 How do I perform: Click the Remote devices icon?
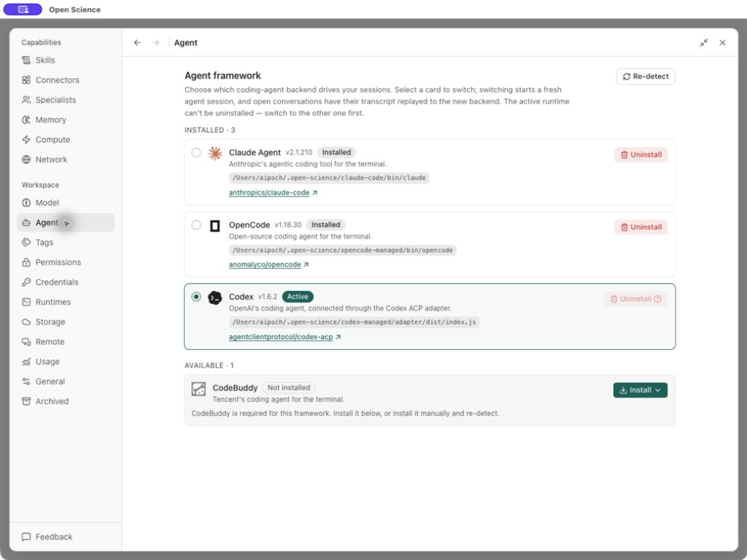(x=26, y=342)
